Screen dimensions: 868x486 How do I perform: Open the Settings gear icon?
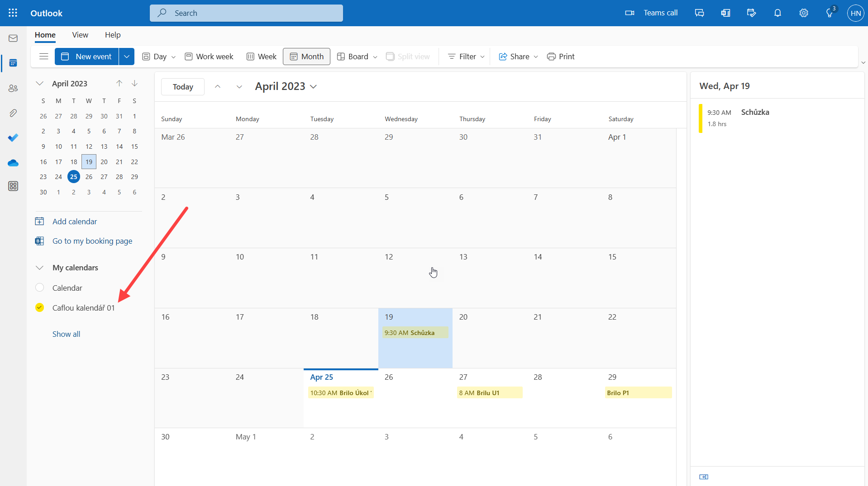[803, 13]
